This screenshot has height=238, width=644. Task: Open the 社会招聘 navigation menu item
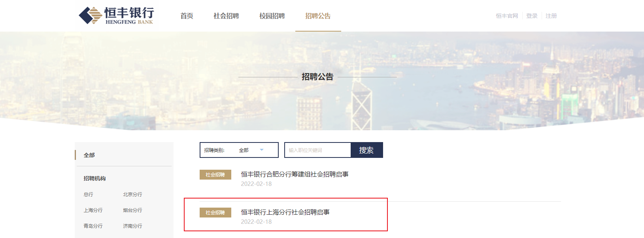(x=226, y=16)
